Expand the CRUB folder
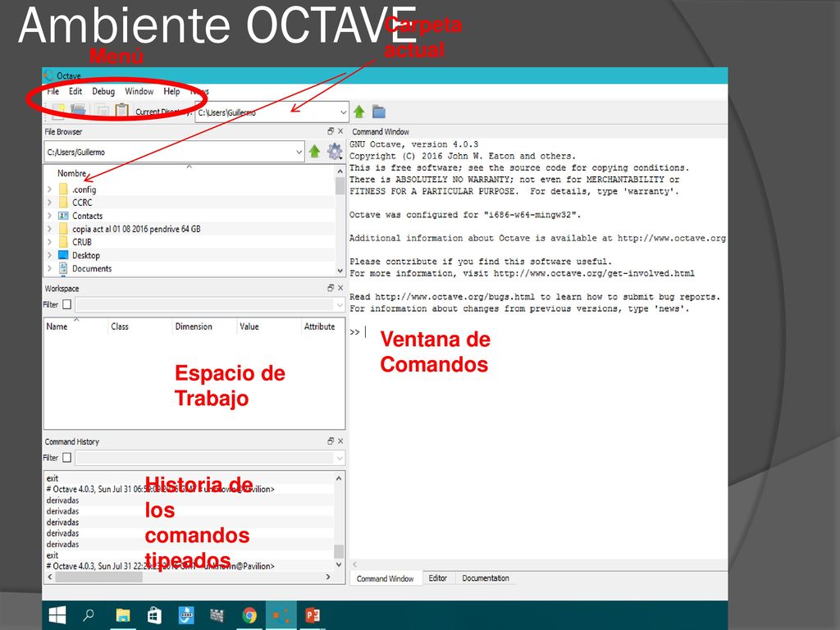 (49, 242)
